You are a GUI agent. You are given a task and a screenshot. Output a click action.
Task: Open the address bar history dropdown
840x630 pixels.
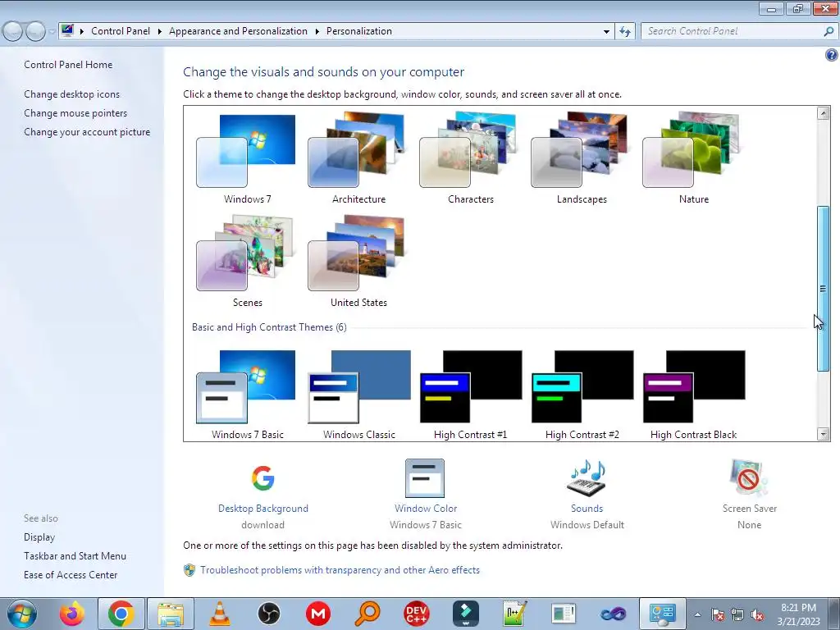point(606,32)
